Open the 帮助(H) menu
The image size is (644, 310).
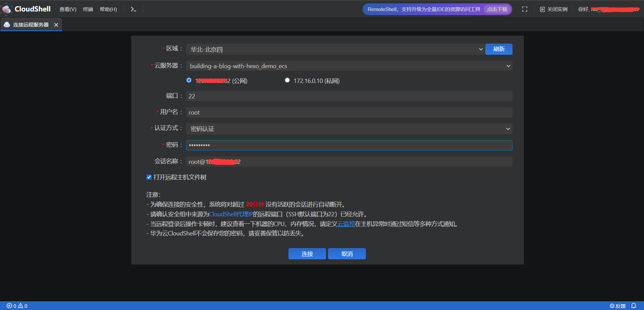[108, 9]
